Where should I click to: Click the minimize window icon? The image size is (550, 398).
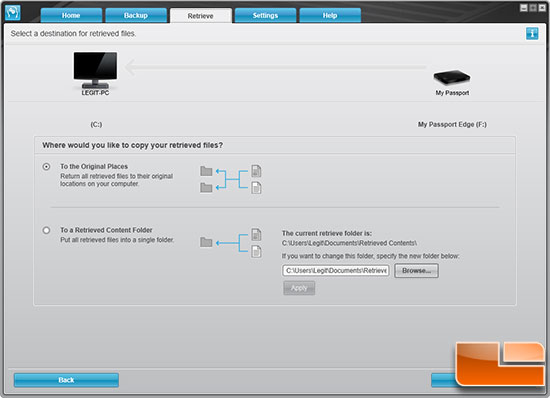[x=523, y=8]
